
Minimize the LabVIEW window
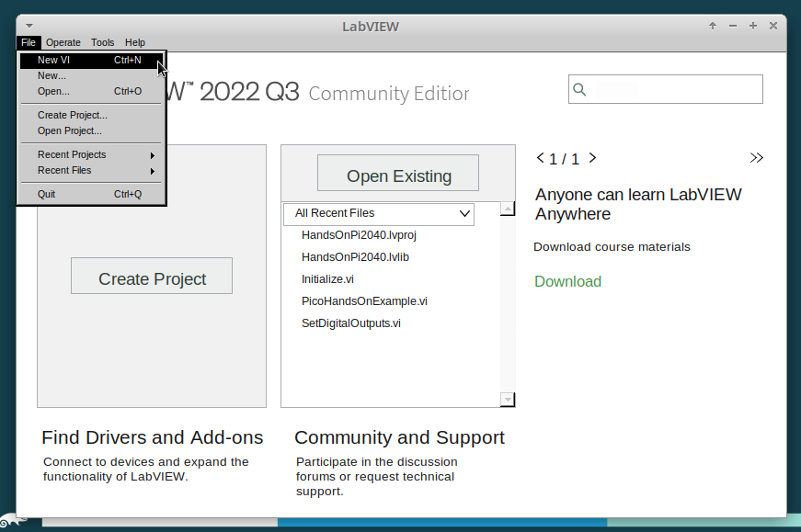[x=733, y=26]
